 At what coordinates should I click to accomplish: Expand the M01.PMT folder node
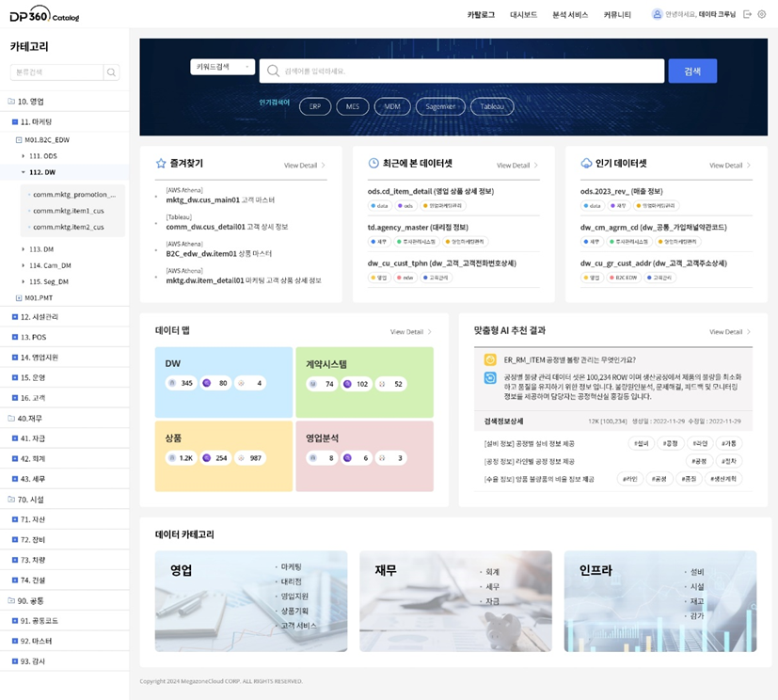click(x=19, y=297)
